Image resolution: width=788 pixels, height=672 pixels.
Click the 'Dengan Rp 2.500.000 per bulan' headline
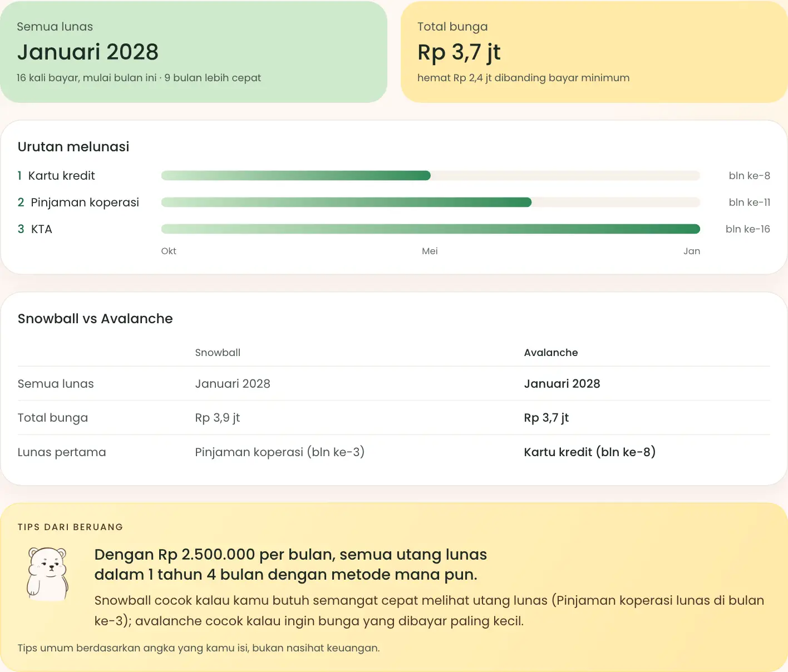click(x=290, y=565)
